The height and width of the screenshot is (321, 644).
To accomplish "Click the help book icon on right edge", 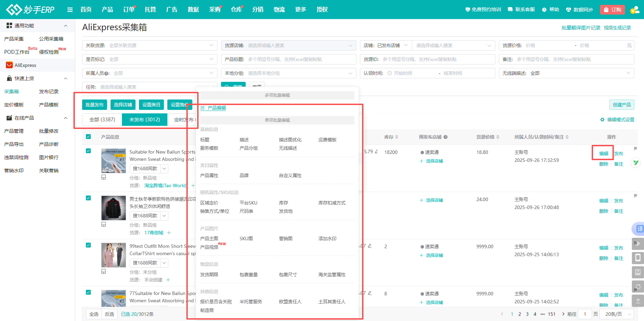I will point(638,272).
